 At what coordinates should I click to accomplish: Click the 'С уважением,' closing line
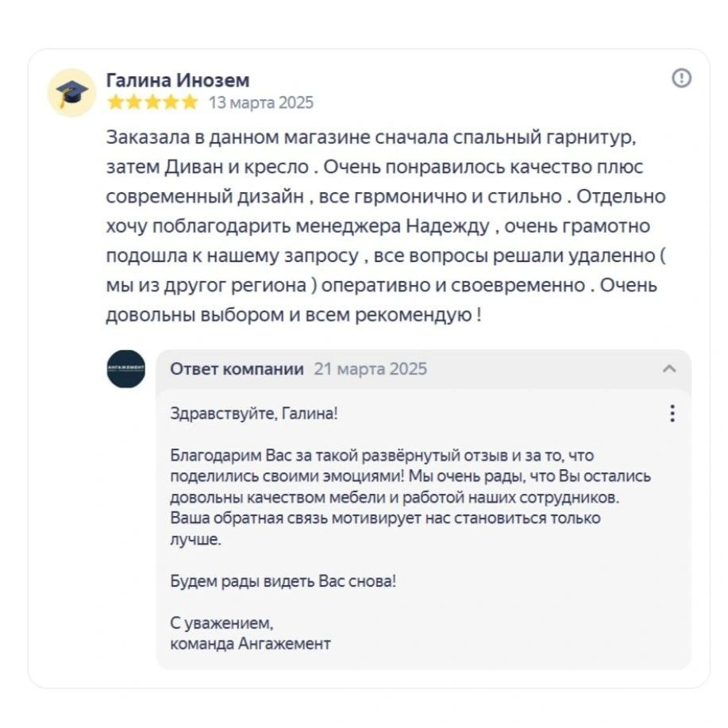tap(221, 623)
